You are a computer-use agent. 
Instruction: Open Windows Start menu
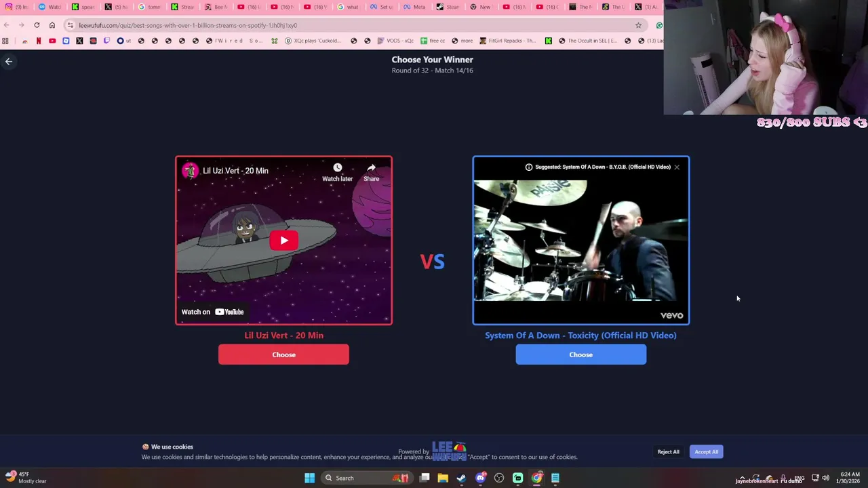point(309,478)
